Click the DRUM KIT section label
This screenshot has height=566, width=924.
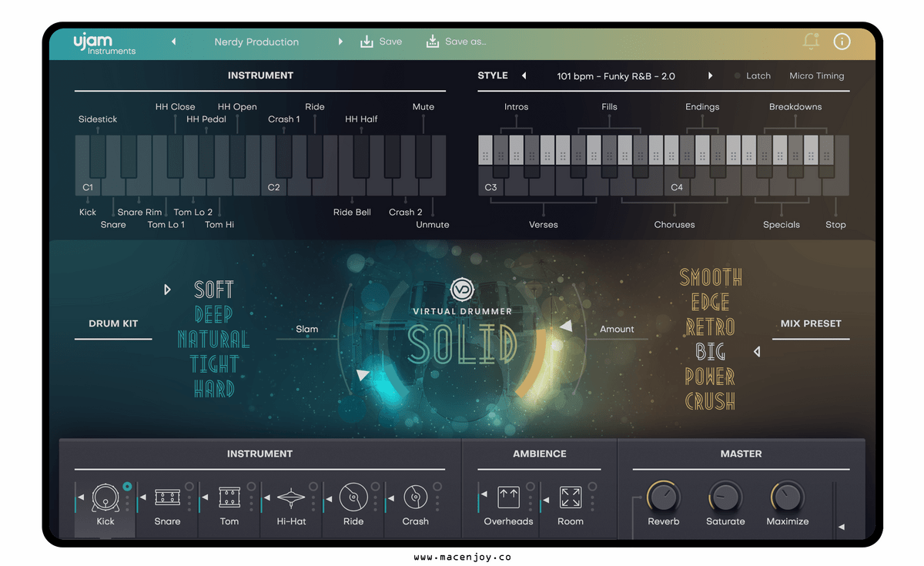click(x=113, y=323)
